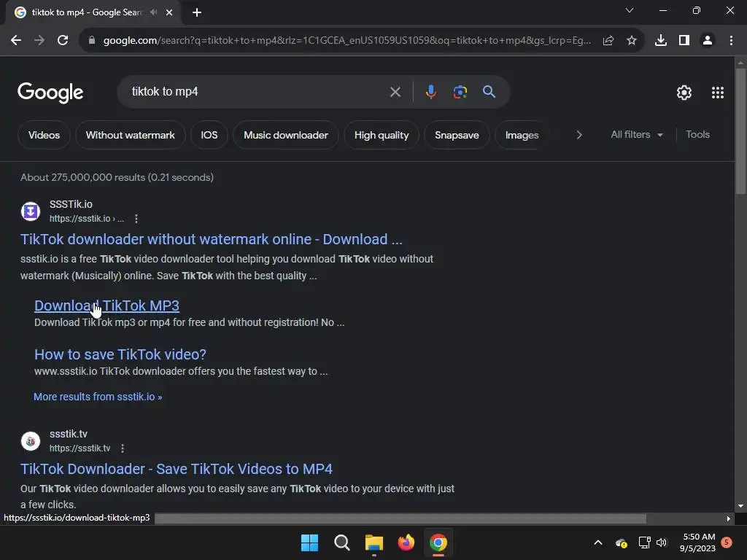Share this page from address bar

(608, 41)
